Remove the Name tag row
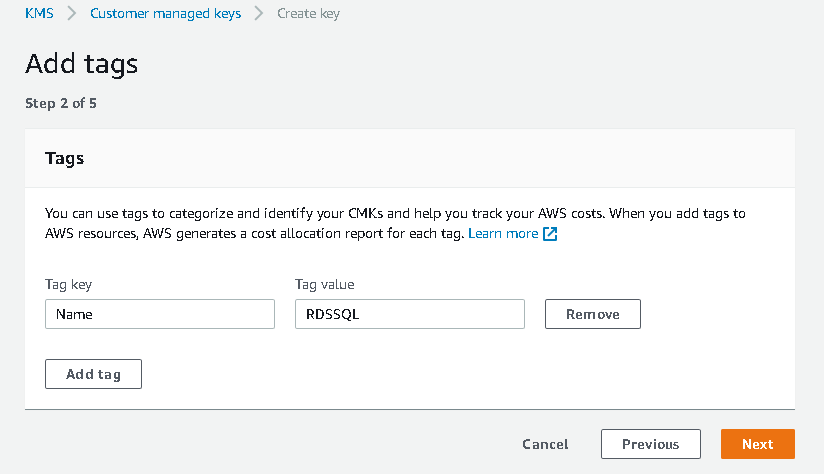Screen dimensions: 824x474 tap(592, 314)
